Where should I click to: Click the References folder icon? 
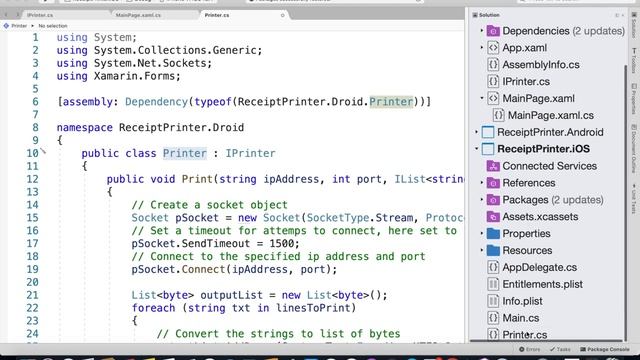point(493,183)
